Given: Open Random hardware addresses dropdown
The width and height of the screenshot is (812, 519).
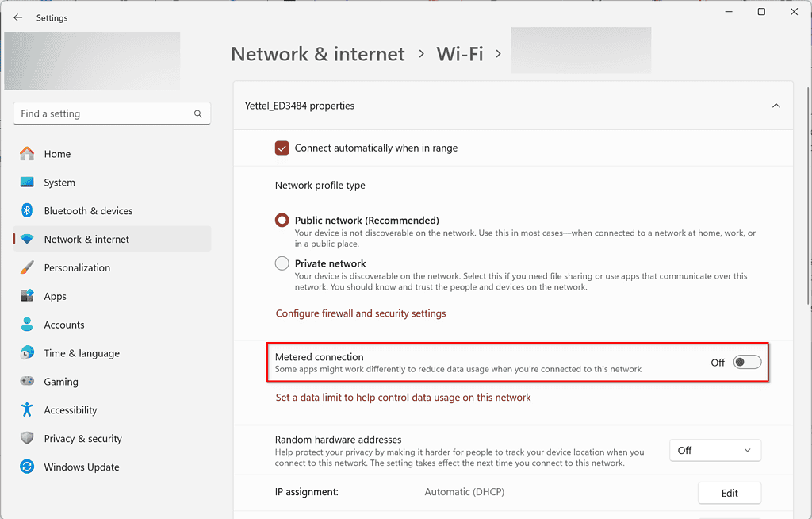Looking at the screenshot, I should 714,451.
